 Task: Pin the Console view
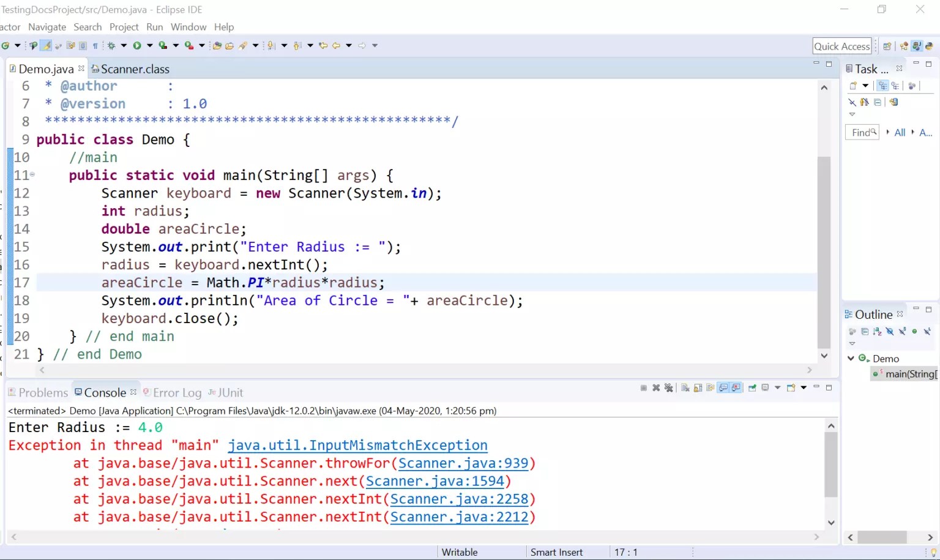[751, 387]
